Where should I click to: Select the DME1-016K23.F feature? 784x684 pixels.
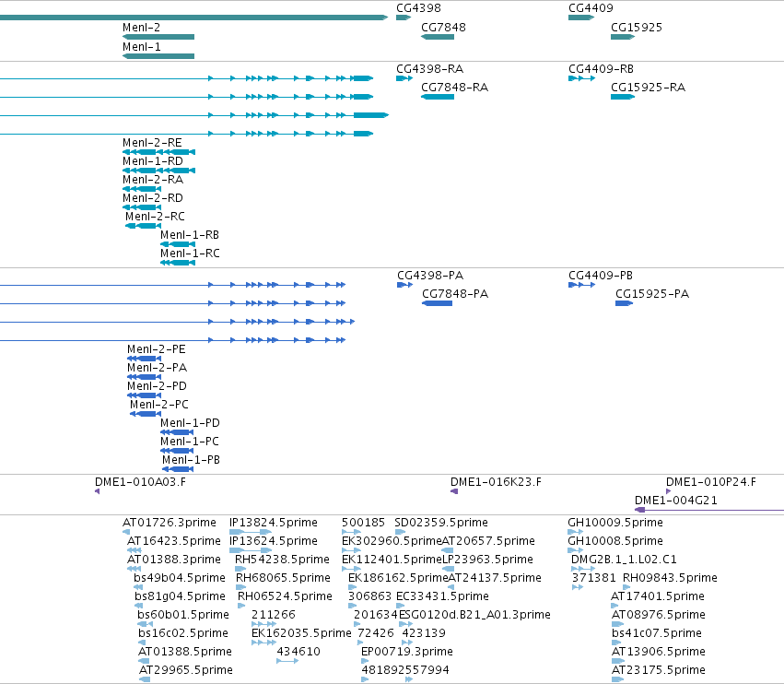point(454,491)
